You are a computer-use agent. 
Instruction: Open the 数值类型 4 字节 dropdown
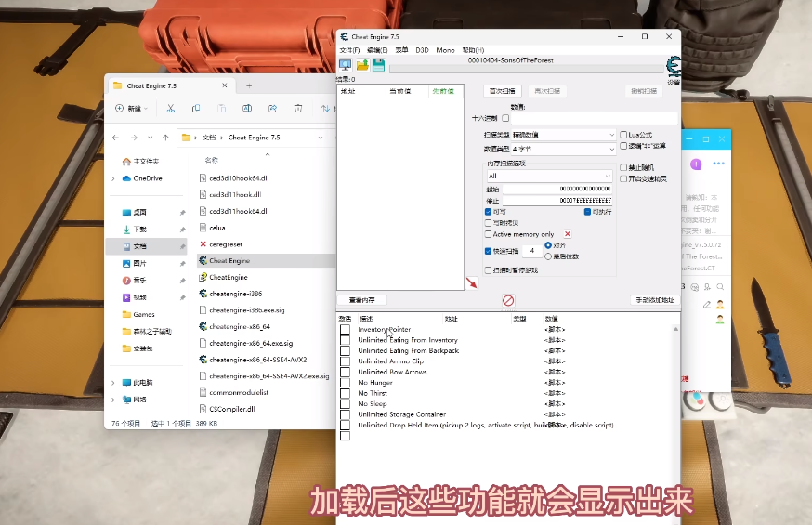click(563, 149)
